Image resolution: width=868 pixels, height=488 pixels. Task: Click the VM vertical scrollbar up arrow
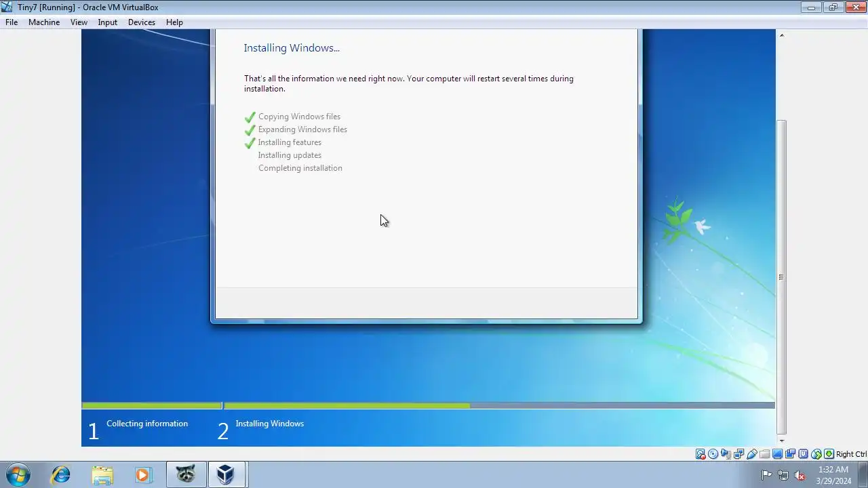point(781,35)
